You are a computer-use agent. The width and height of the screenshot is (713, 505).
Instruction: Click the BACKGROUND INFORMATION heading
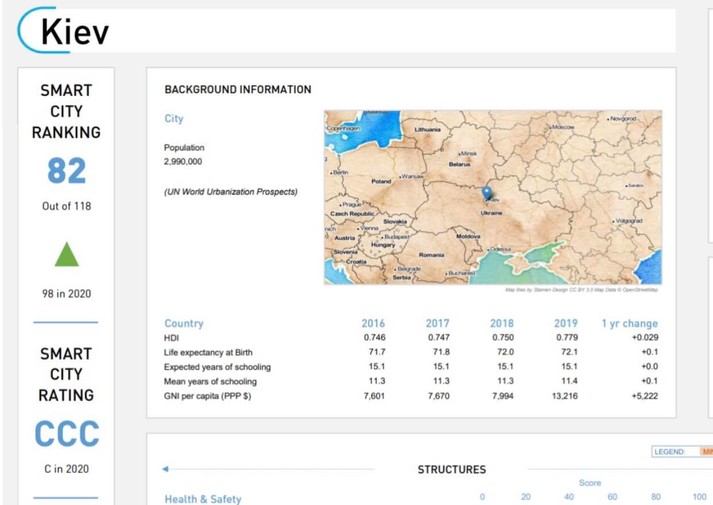coord(238,90)
